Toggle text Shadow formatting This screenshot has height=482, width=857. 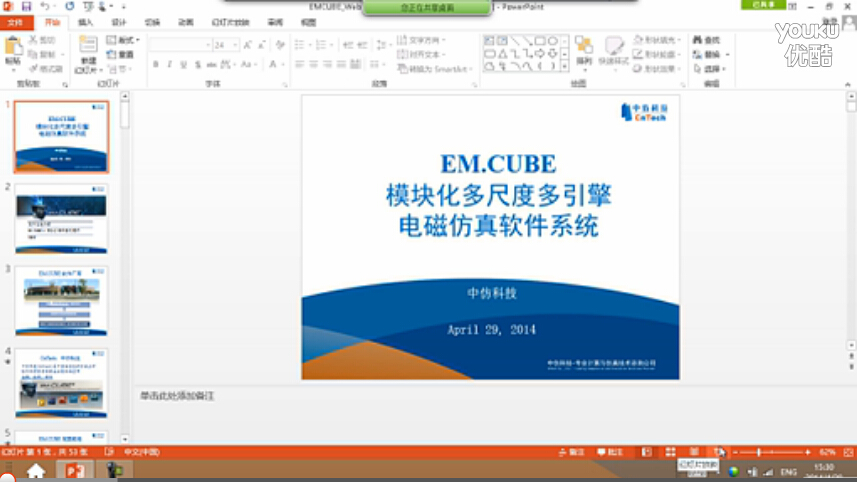(x=198, y=64)
